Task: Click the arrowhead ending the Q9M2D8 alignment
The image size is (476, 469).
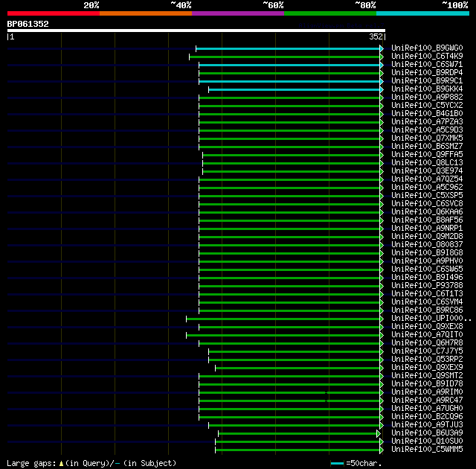Action: tap(382, 237)
